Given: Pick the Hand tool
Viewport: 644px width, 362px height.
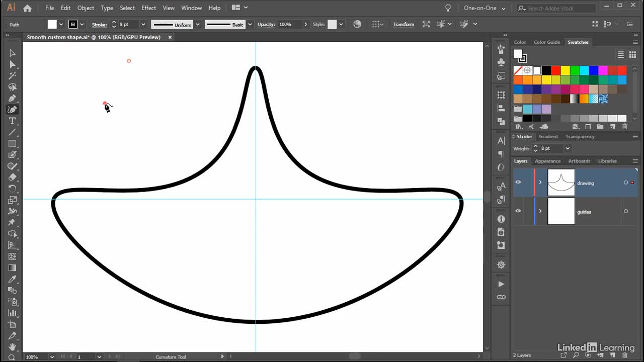Looking at the screenshot, I should tap(12, 347).
